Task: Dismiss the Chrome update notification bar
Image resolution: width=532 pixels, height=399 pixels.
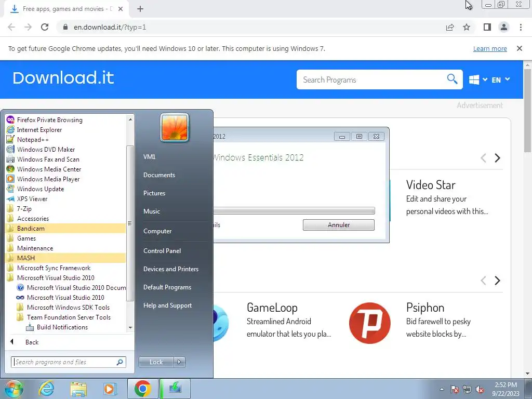Action: 520,48
